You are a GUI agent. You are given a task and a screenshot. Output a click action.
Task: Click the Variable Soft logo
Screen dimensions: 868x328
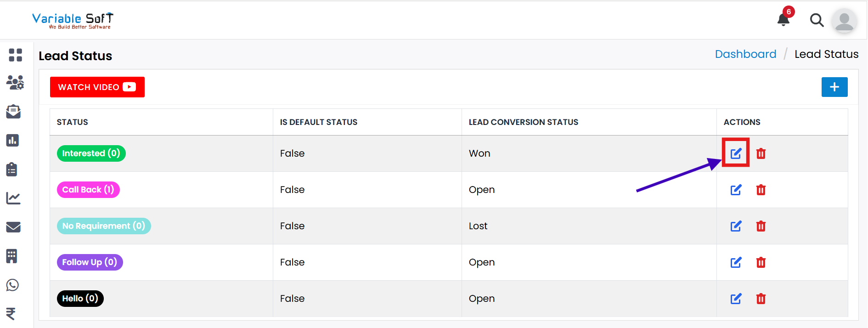click(x=73, y=21)
